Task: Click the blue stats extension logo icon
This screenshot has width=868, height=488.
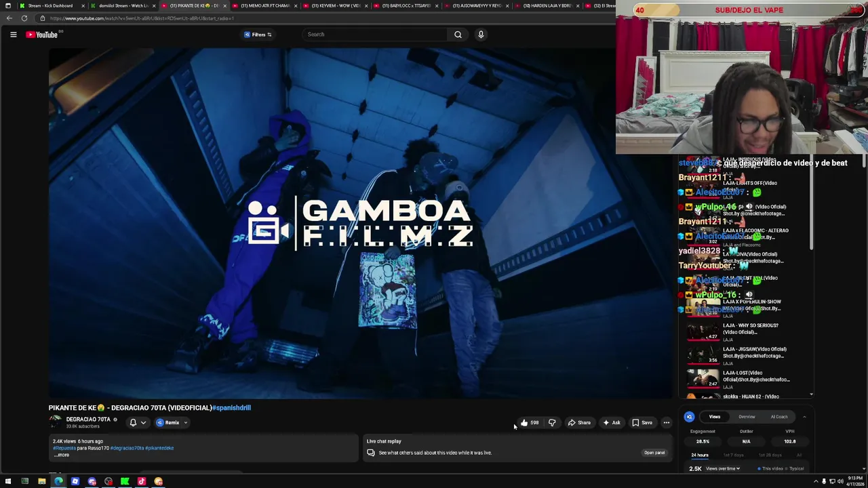Action: coord(689,417)
